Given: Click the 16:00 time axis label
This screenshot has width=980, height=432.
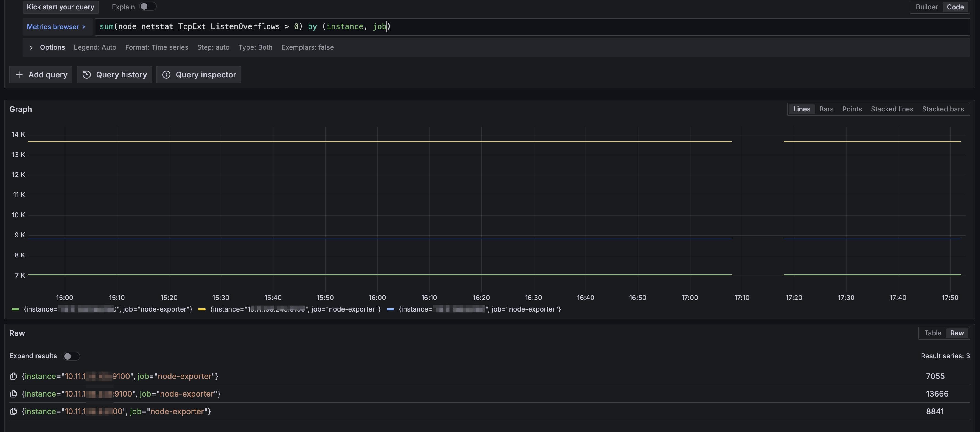Looking at the screenshot, I should tap(377, 298).
